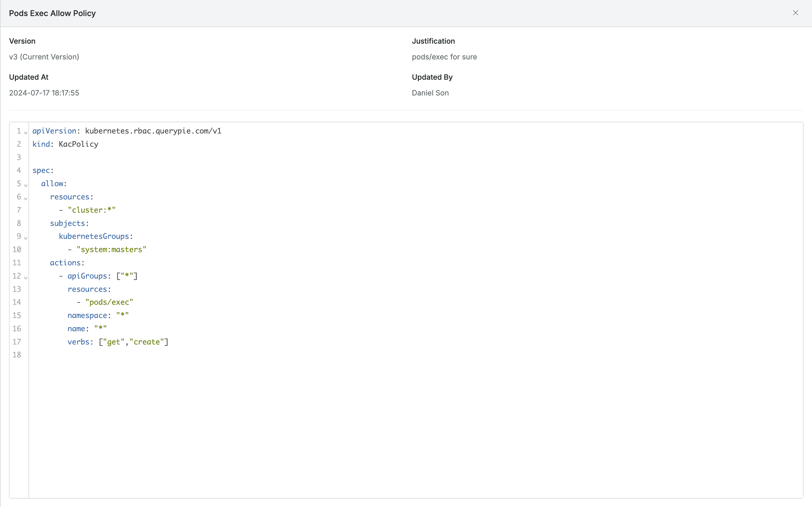Place cursor on "cluster:*" string
812x507 pixels.
pos(91,210)
